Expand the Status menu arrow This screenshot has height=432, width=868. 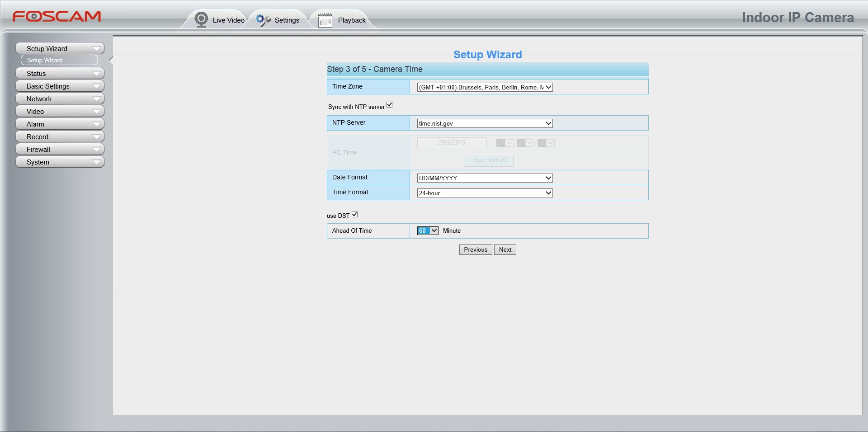pyautogui.click(x=96, y=73)
